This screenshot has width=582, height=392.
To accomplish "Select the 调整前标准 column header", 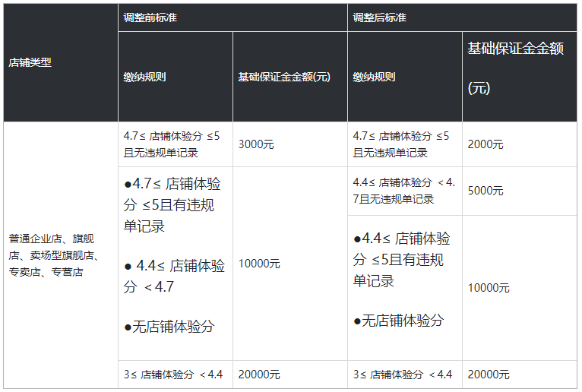I will coord(150,17).
